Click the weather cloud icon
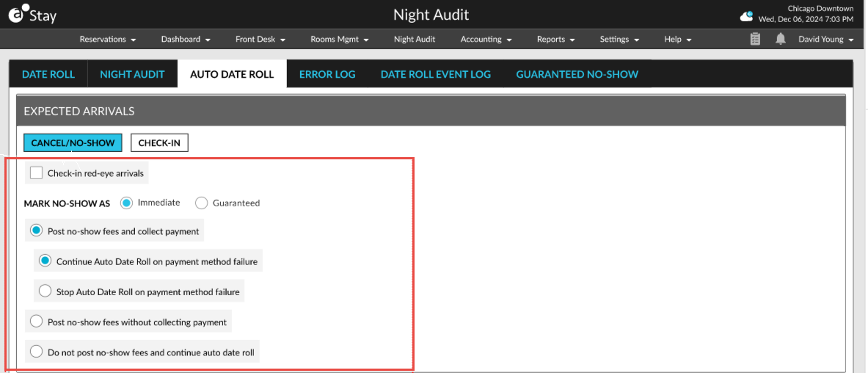Screen dimensions: 868x373 click(x=748, y=16)
